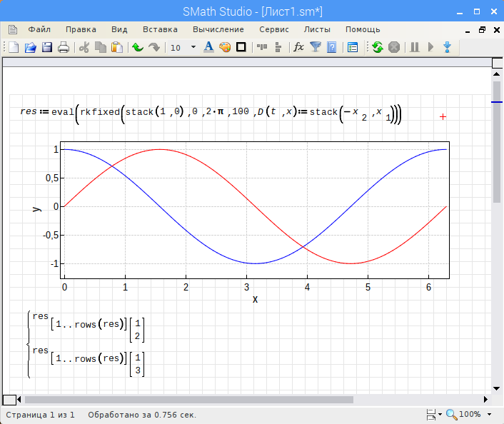Open the zoom 100% dropdown arrow
Image resolution: width=504 pixels, height=424 pixels.
(x=489, y=414)
